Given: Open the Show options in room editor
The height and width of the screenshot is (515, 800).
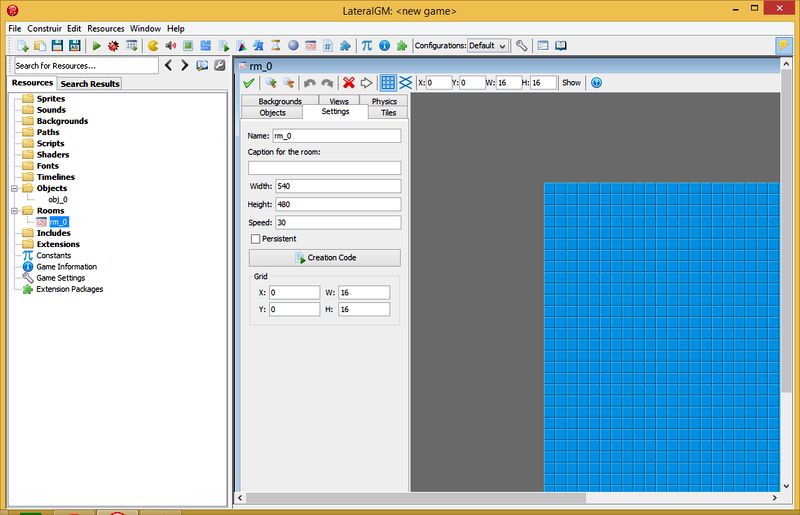Looking at the screenshot, I should coord(571,83).
